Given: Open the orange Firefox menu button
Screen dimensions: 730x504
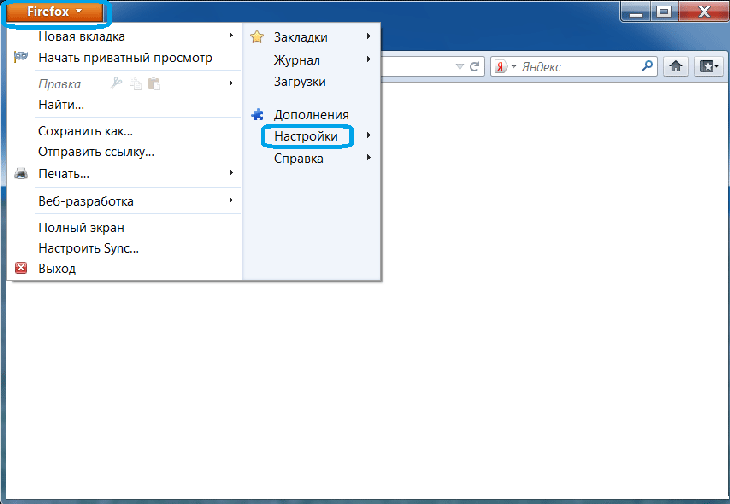Looking at the screenshot, I should pyautogui.click(x=54, y=12).
